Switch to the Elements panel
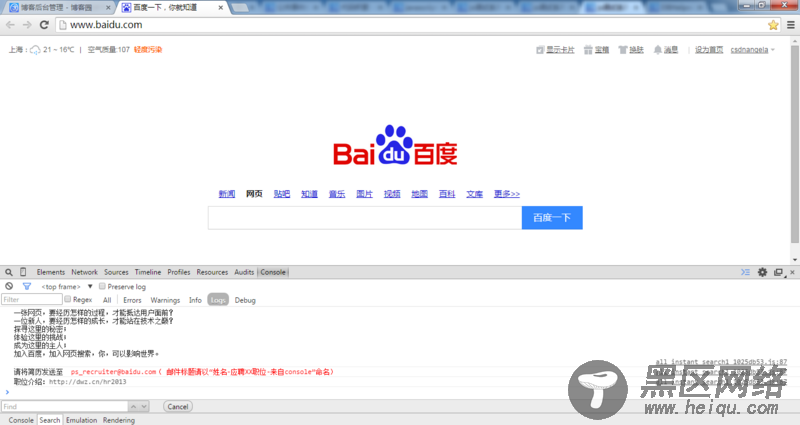Viewport: 800px width, 425px height. 51,272
